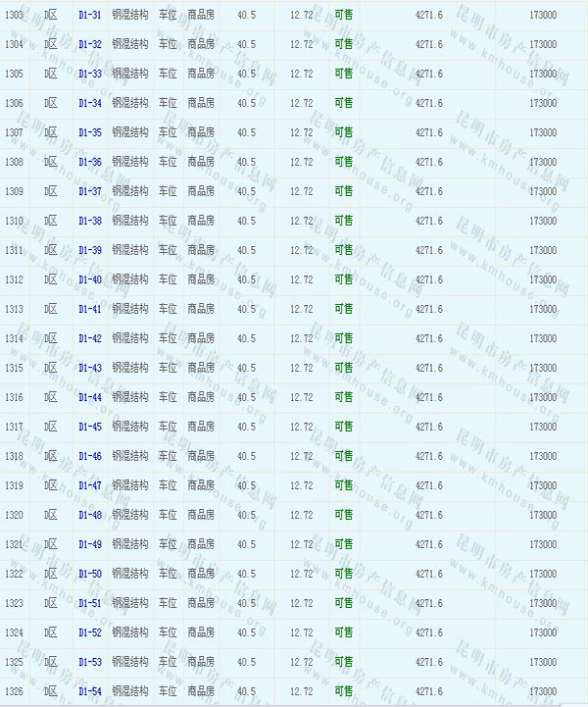Click the 可售 status in row 1303
Image resolution: width=588 pixels, height=707 pixels.
click(343, 15)
